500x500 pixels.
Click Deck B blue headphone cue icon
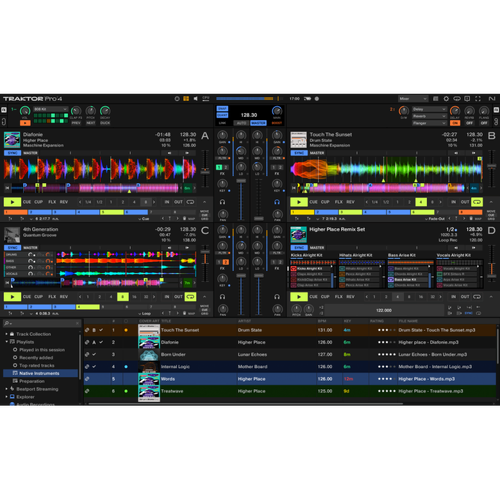[277, 202]
